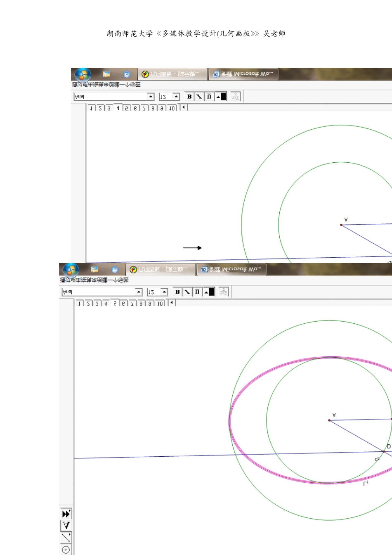Click the page tabs scroll arrow in the pink-ellipse window
This screenshot has height=555, width=392.
[x=172, y=303]
